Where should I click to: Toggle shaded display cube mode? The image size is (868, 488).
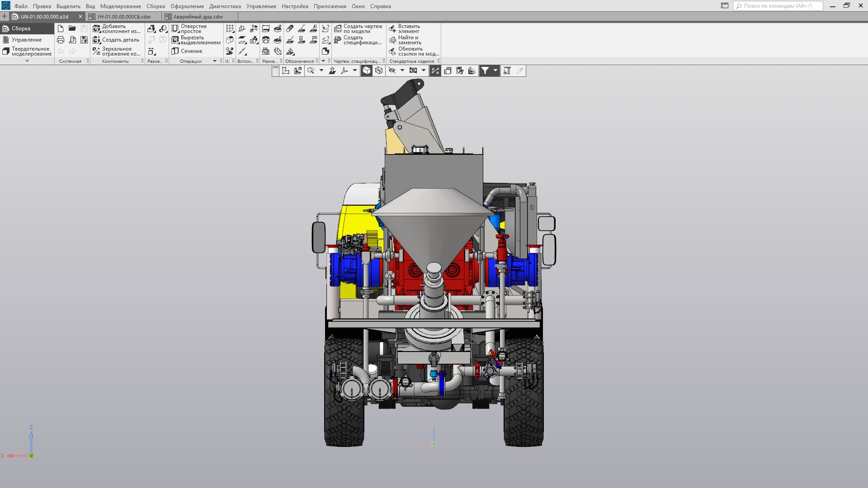367,70
